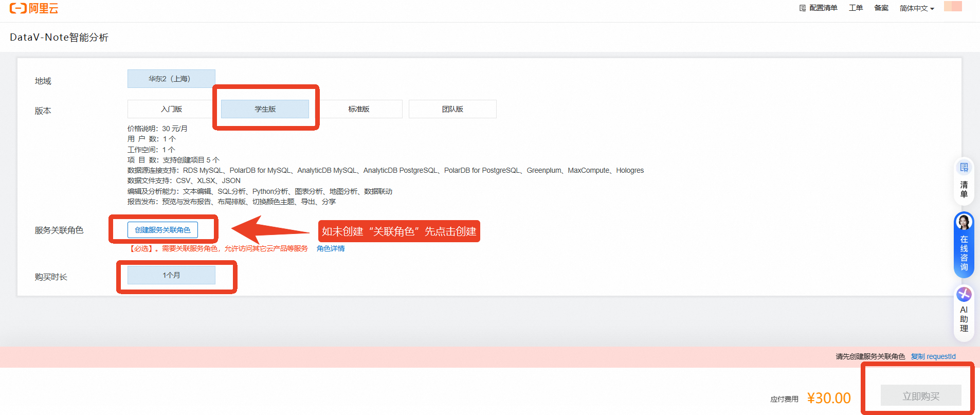Screen dimensions: 980x415
Task: Click 复制 requestId link
Action: [933, 356]
